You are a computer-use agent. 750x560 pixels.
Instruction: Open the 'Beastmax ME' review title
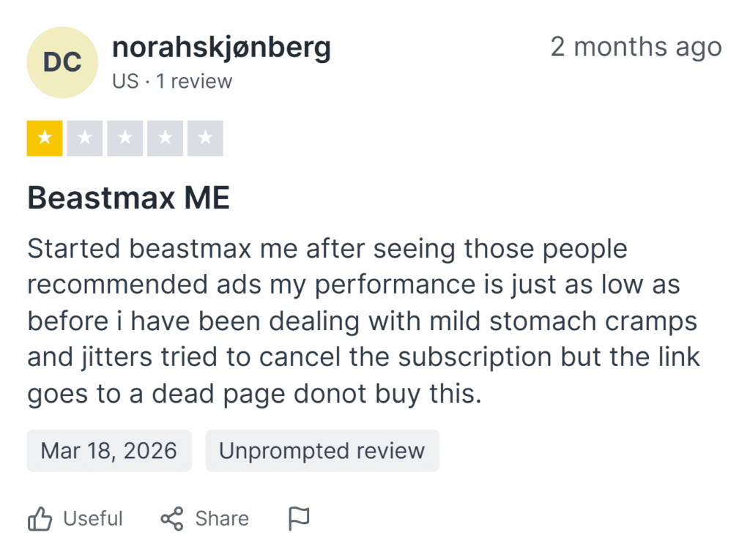click(x=129, y=198)
